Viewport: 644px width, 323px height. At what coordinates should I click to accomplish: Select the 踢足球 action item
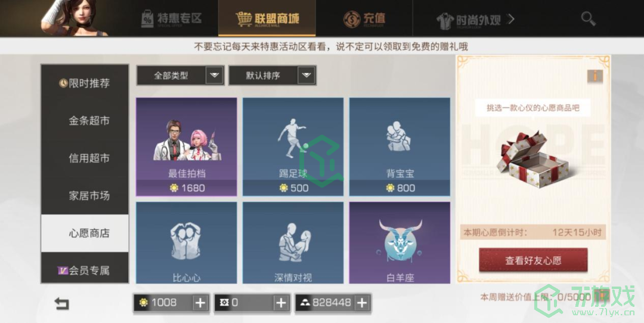tap(293, 147)
